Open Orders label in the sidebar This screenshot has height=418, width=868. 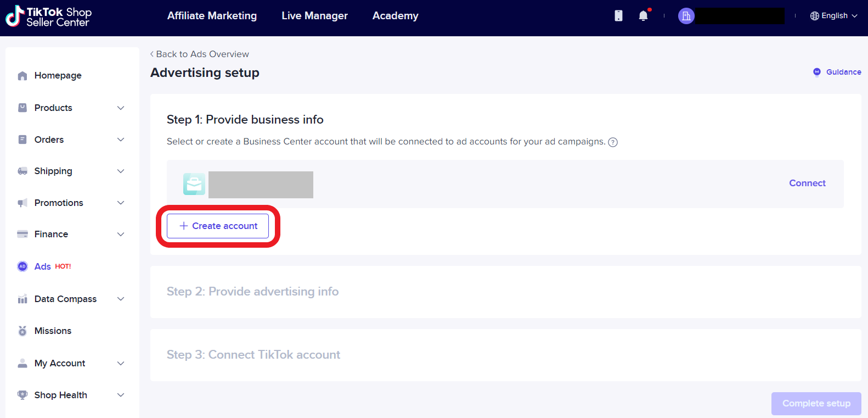coord(49,140)
